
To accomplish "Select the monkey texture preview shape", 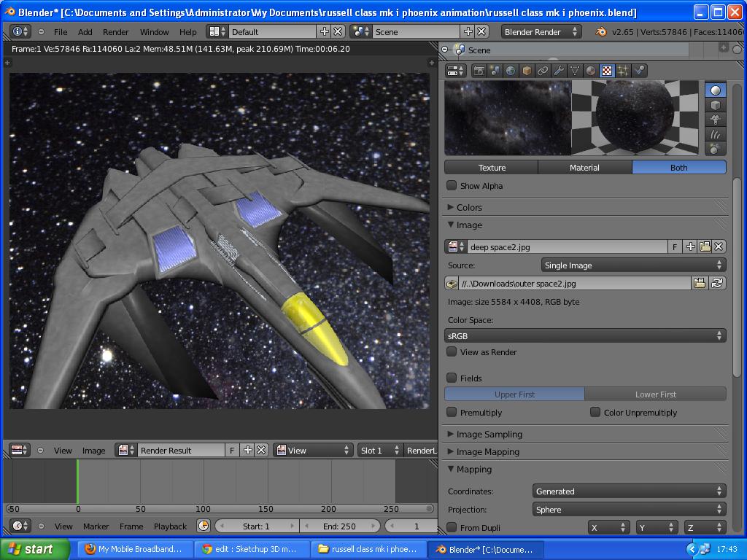I will tap(716, 120).
